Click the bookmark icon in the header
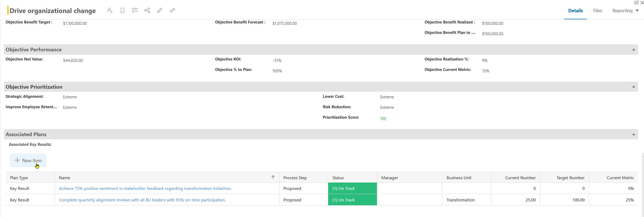644x217 pixels. [x=122, y=10]
